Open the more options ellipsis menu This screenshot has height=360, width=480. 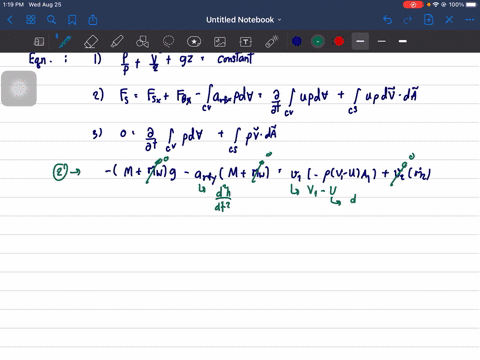(470, 20)
